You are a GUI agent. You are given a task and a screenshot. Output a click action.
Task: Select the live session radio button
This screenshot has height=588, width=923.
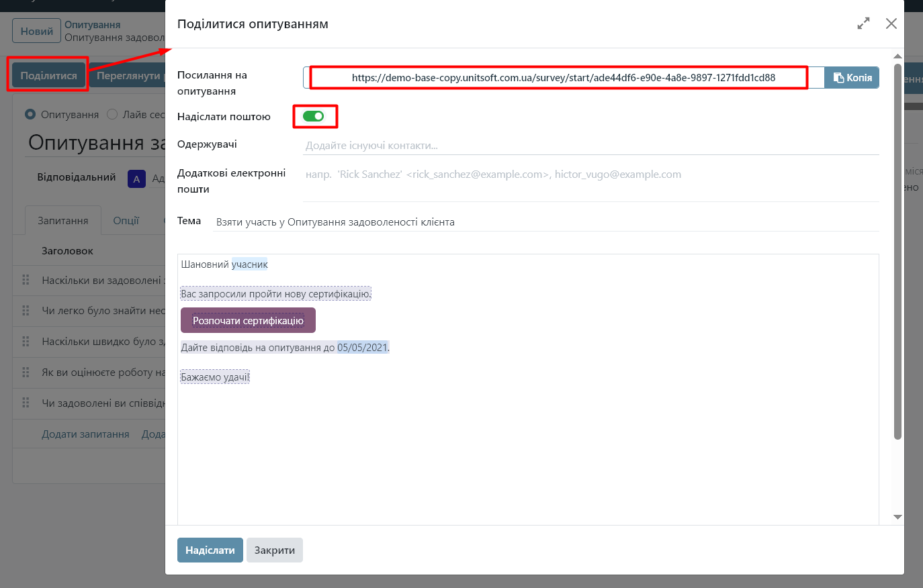click(112, 115)
